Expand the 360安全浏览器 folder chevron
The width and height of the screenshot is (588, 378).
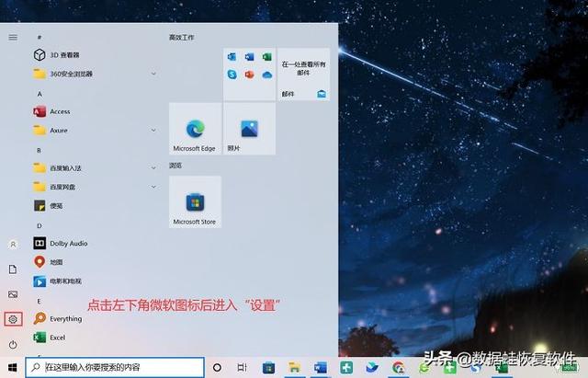pyautogui.click(x=153, y=74)
